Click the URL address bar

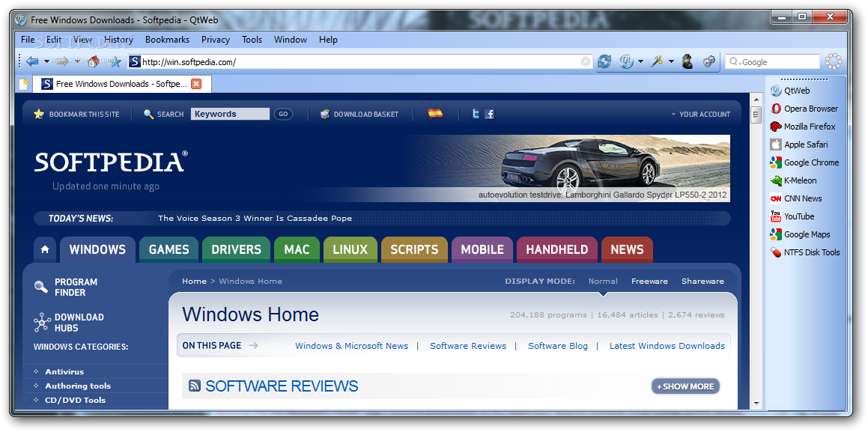tap(359, 62)
